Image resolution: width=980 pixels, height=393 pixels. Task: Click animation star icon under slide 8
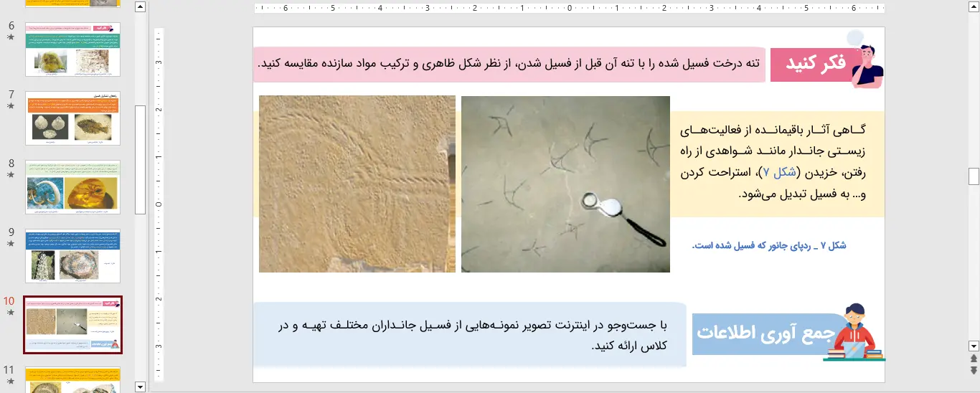pyautogui.click(x=11, y=175)
